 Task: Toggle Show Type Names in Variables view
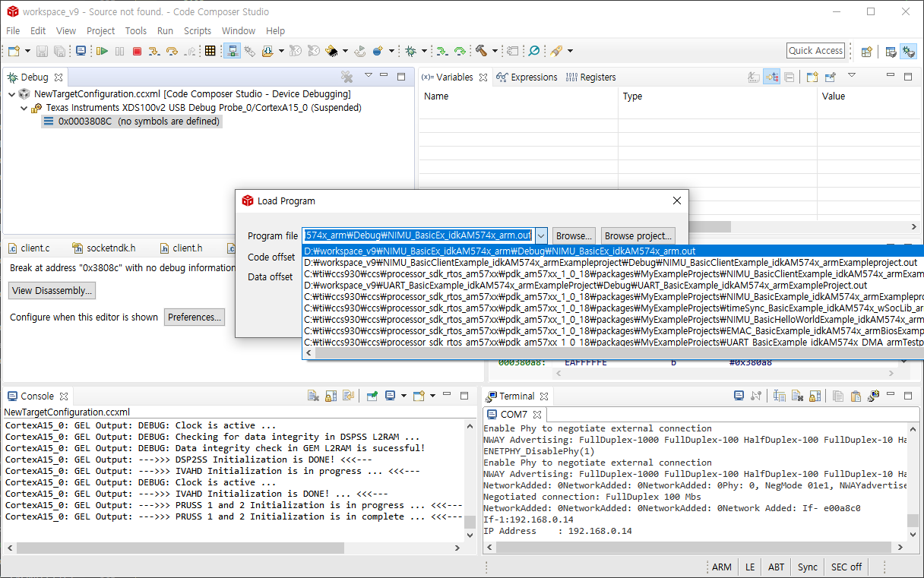(x=754, y=77)
